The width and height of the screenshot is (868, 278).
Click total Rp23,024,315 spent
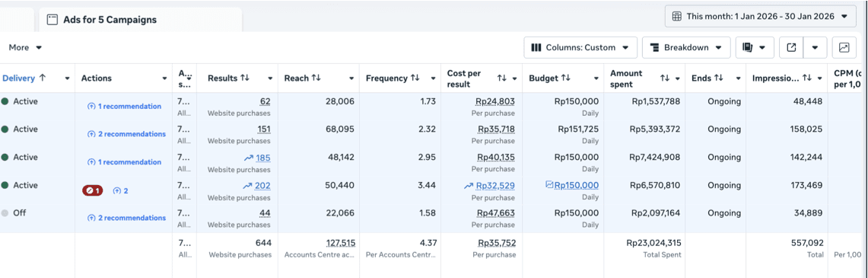[653, 242]
